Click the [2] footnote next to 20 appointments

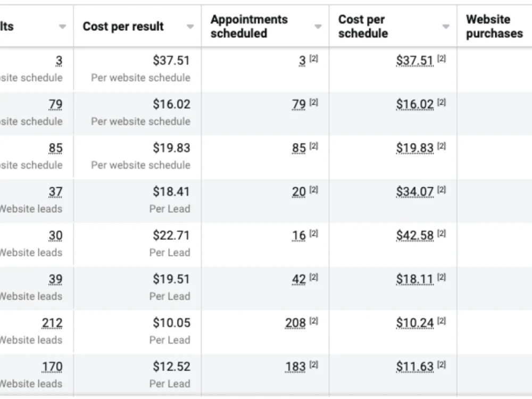tap(314, 190)
